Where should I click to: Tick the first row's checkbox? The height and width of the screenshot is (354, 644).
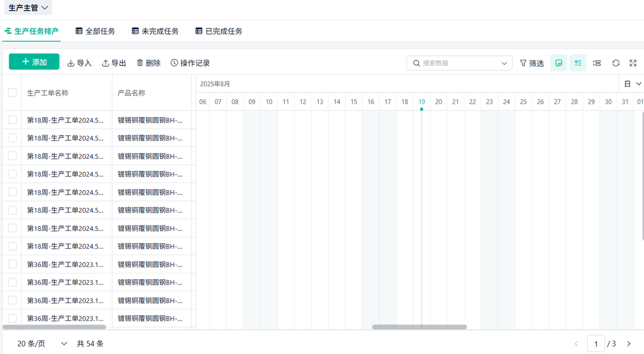[x=12, y=120]
